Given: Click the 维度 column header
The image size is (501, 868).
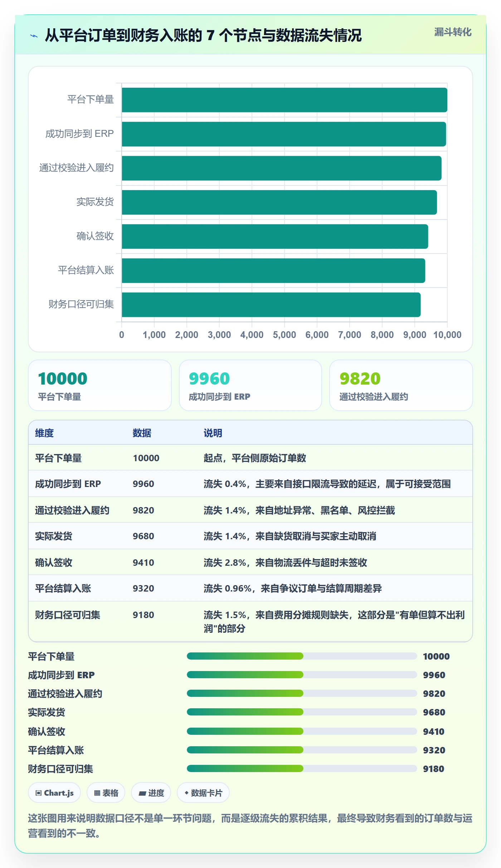Looking at the screenshot, I should (44, 433).
